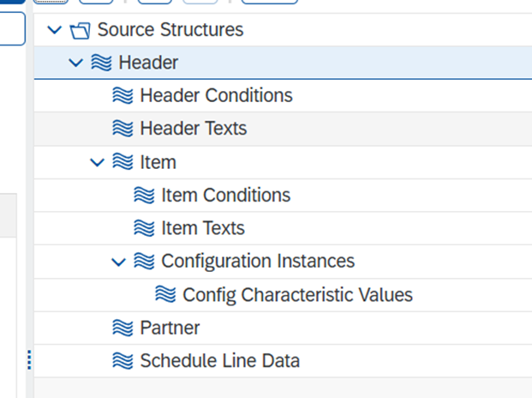Image resolution: width=532 pixels, height=398 pixels.
Task: Click the Configuration Instances structure icon
Action: click(144, 262)
